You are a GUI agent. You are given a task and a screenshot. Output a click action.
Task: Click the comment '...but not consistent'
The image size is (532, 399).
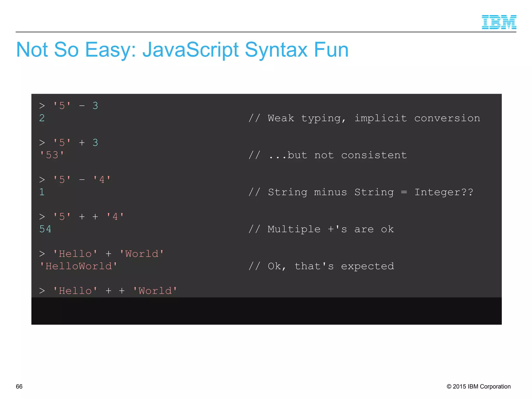coord(328,155)
